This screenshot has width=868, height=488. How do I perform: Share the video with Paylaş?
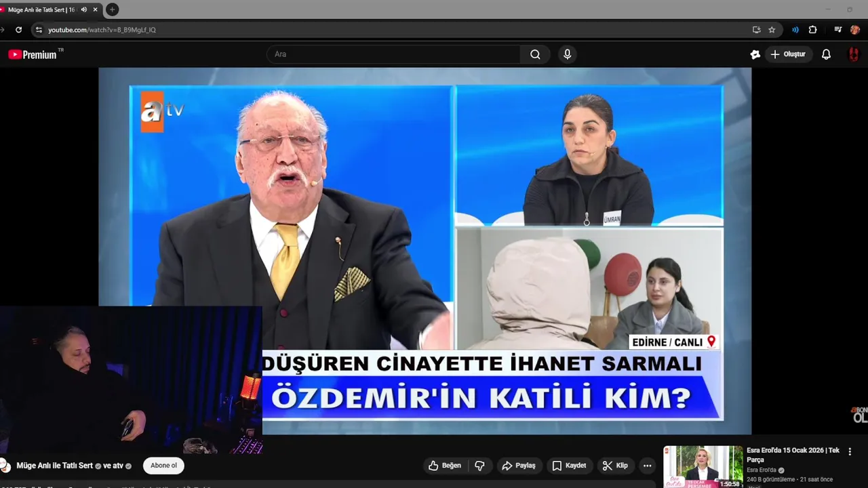[x=519, y=466]
